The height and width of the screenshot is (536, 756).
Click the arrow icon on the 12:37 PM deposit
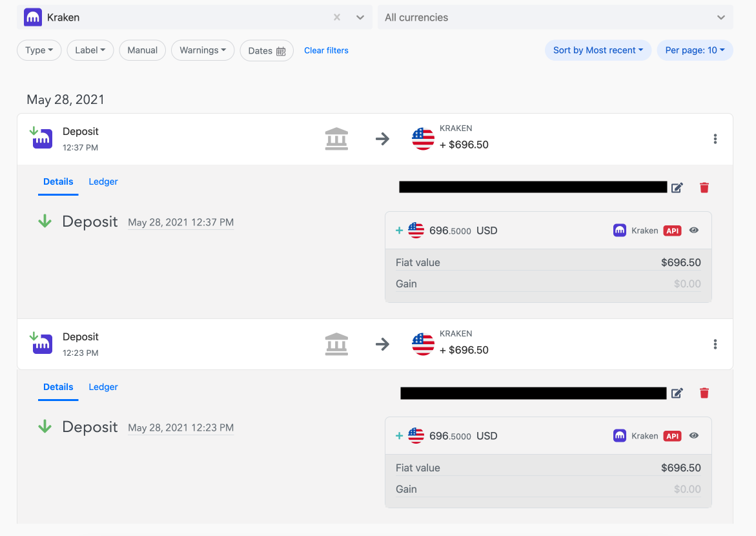(382, 139)
